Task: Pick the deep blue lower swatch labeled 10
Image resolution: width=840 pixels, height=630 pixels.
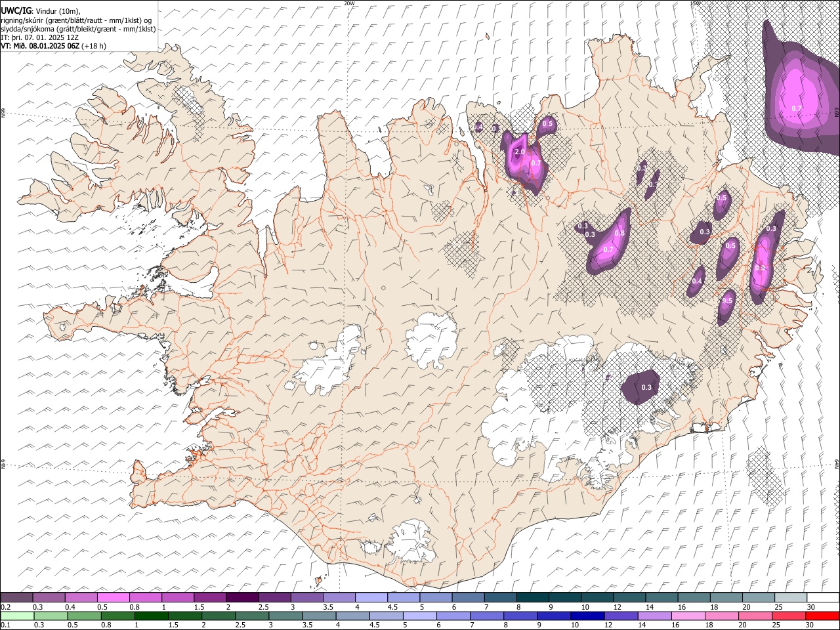Action: [587, 616]
